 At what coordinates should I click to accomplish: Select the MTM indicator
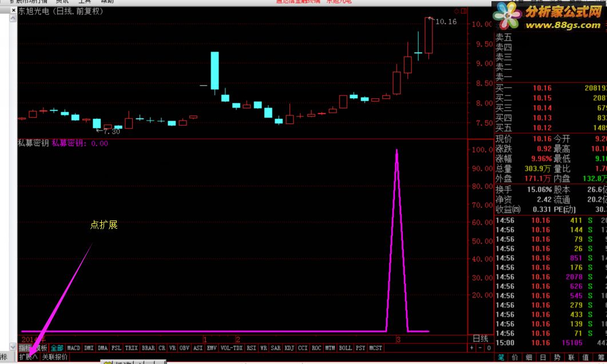pyautogui.click(x=330, y=348)
